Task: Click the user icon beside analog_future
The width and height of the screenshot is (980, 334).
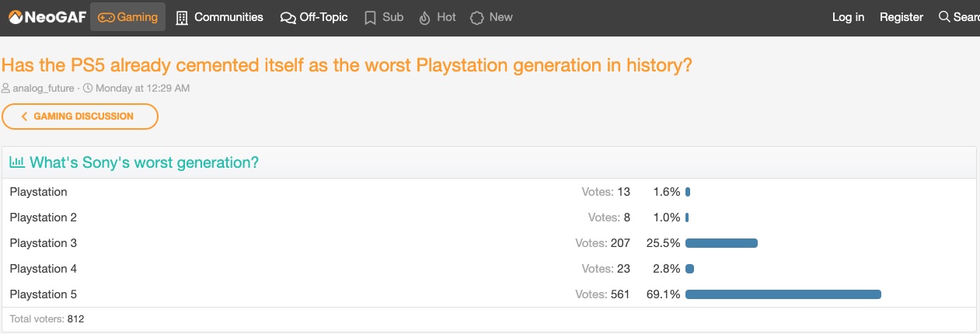Action: tap(6, 89)
